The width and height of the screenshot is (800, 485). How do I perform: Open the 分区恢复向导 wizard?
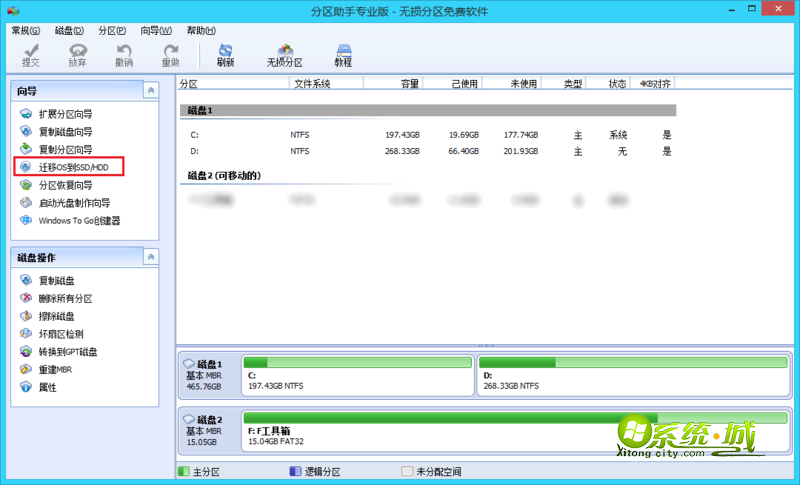56,185
